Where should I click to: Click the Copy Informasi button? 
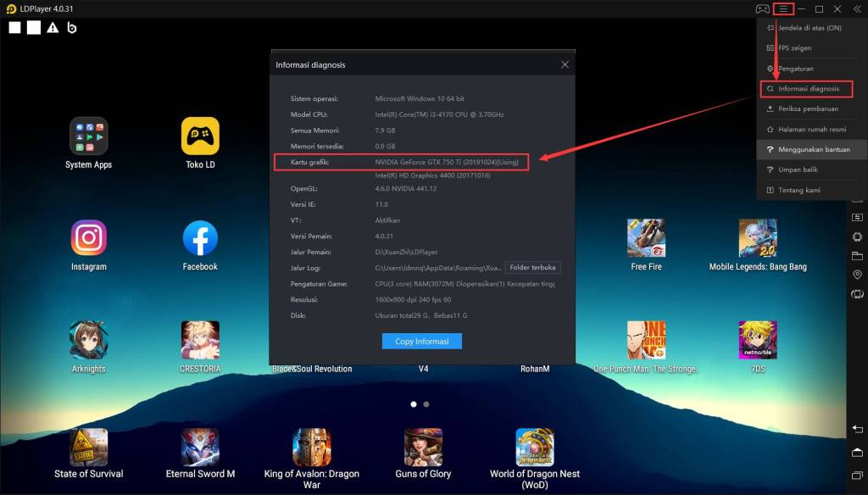coord(422,341)
